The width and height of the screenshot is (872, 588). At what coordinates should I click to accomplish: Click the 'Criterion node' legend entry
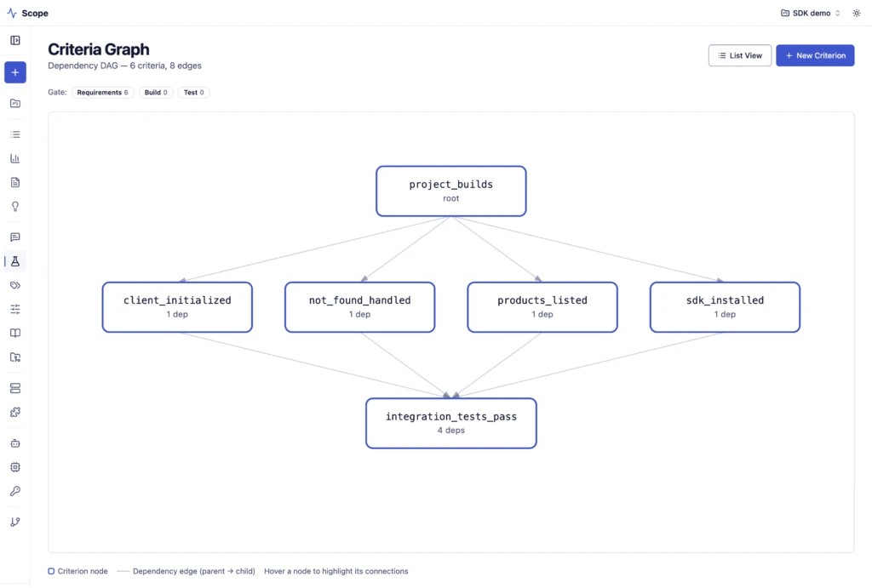(77, 571)
